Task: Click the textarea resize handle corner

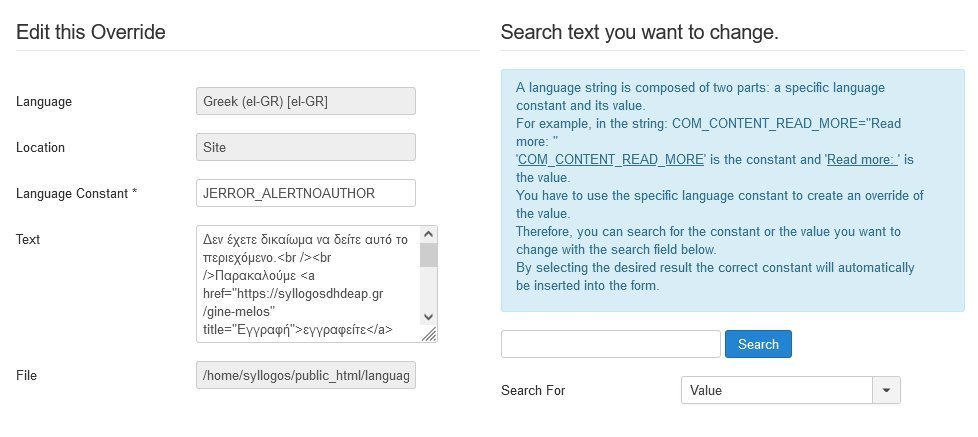Action: [430, 335]
